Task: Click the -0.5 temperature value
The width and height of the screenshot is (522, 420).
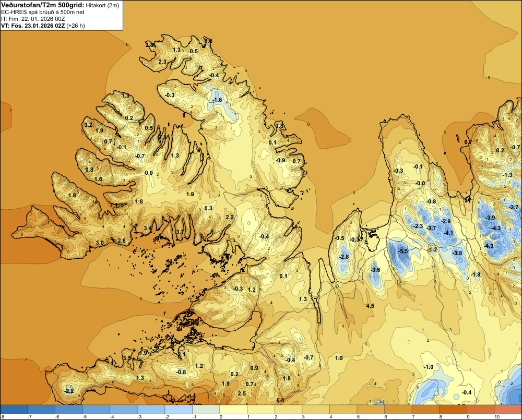Action: [340, 238]
